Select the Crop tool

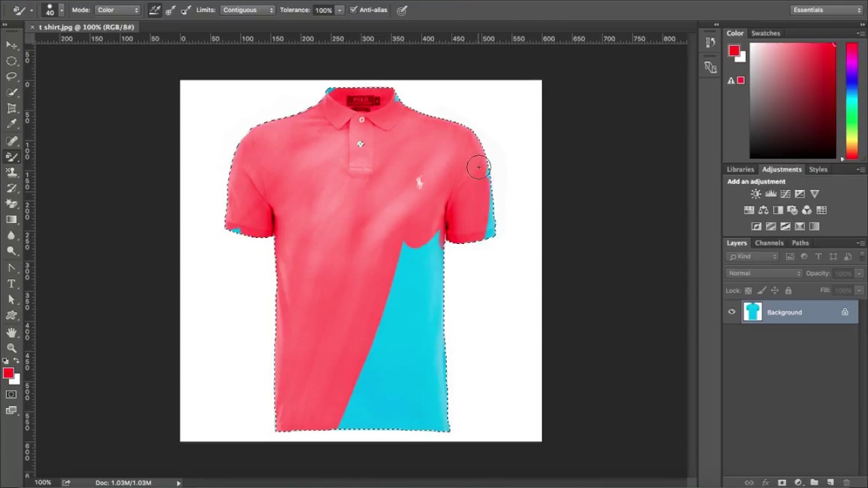pos(12,108)
